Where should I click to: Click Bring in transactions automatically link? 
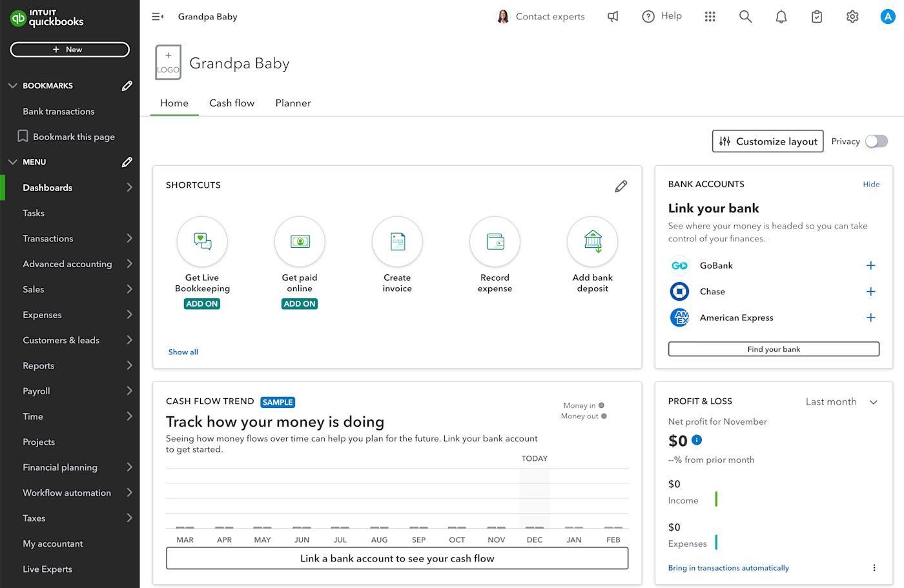tap(728, 568)
